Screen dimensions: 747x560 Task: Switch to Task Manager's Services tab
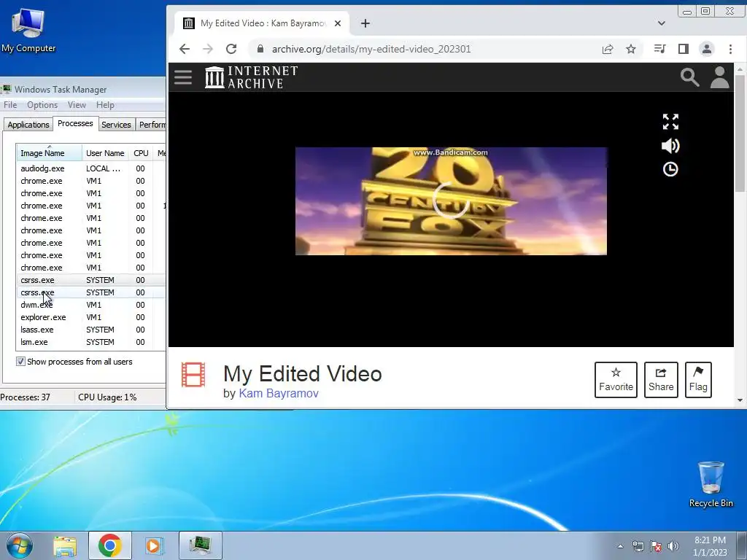coord(116,124)
